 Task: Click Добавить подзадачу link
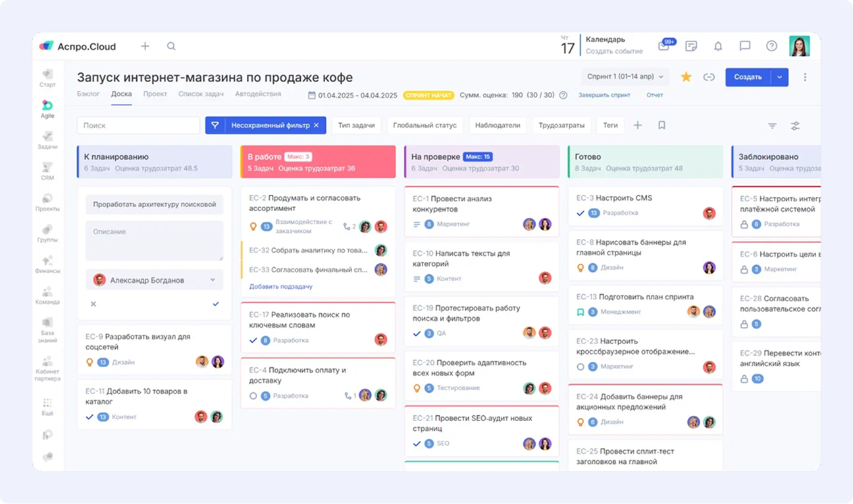[280, 287]
